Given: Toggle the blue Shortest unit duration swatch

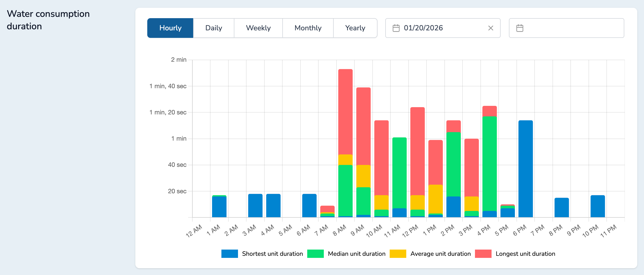Looking at the screenshot, I should click(229, 254).
